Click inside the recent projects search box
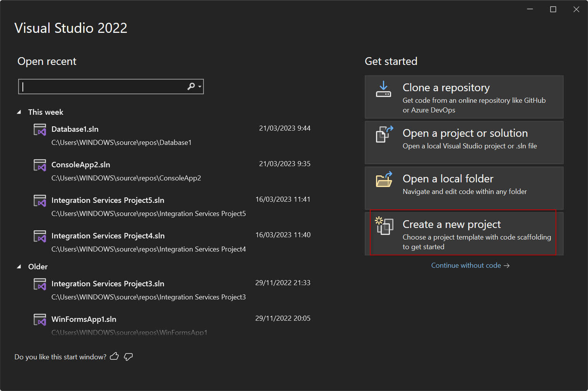Image resolution: width=588 pixels, height=391 pixels. click(x=104, y=87)
